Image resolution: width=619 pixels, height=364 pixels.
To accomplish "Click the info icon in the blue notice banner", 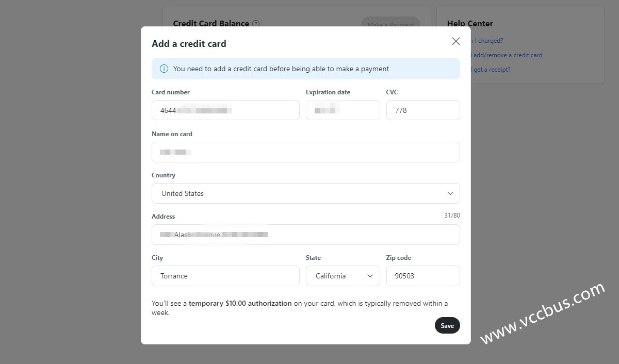I will point(164,68).
